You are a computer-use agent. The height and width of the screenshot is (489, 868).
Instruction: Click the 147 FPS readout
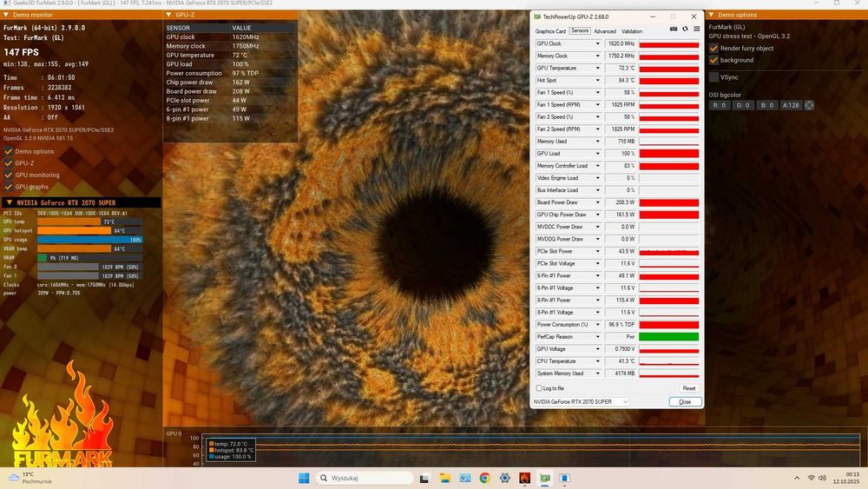(22, 52)
